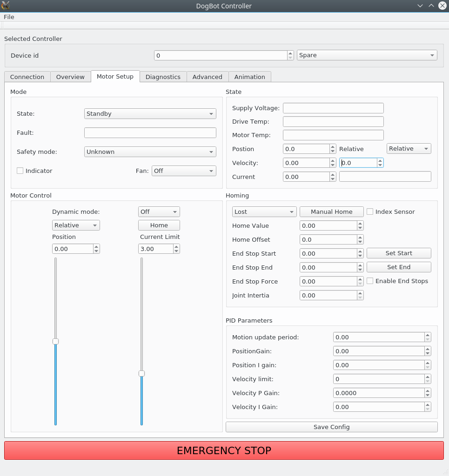Viewport: 449px width, 476px height.
Task: Hit the EMERGENCY STOP button
Action: [224, 450]
